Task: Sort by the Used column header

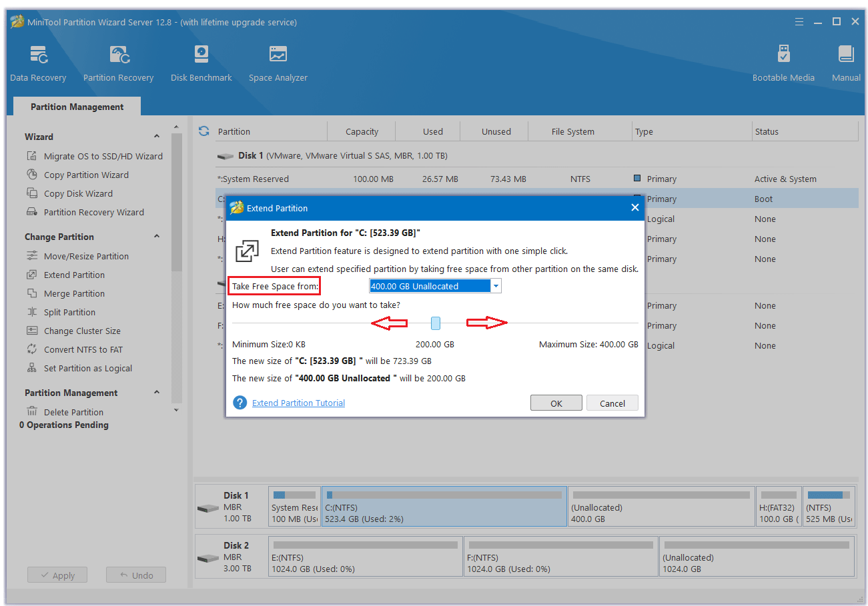Action: click(428, 131)
